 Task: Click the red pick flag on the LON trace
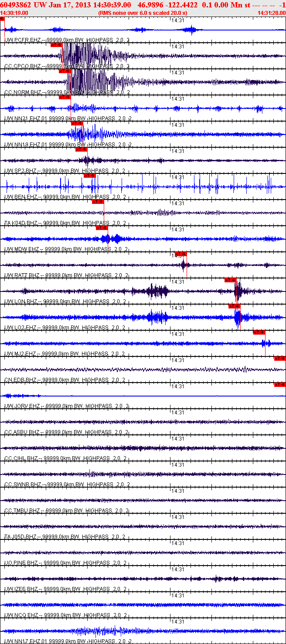click(231, 280)
